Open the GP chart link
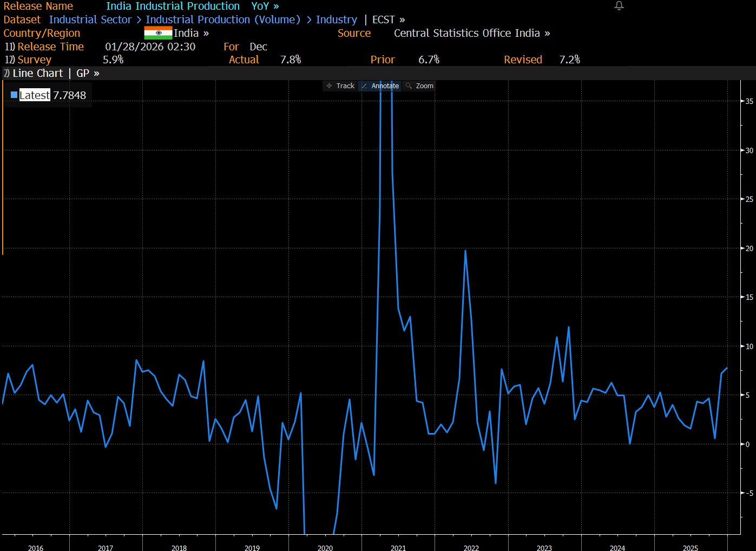Screen dimensions: 756x551 (x=88, y=73)
